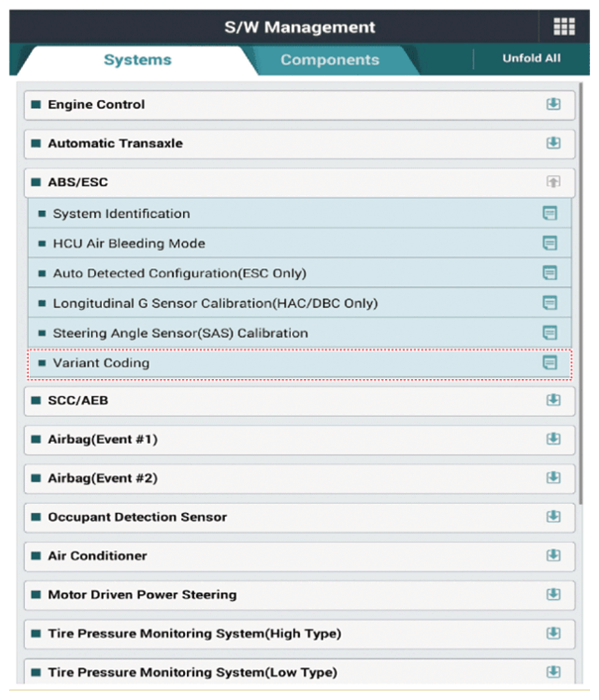This screenshot has height=700, width=599.
Task: Expand the Airbag(Event #1) section
Action: pyautogui.click(x=553, y=439)
